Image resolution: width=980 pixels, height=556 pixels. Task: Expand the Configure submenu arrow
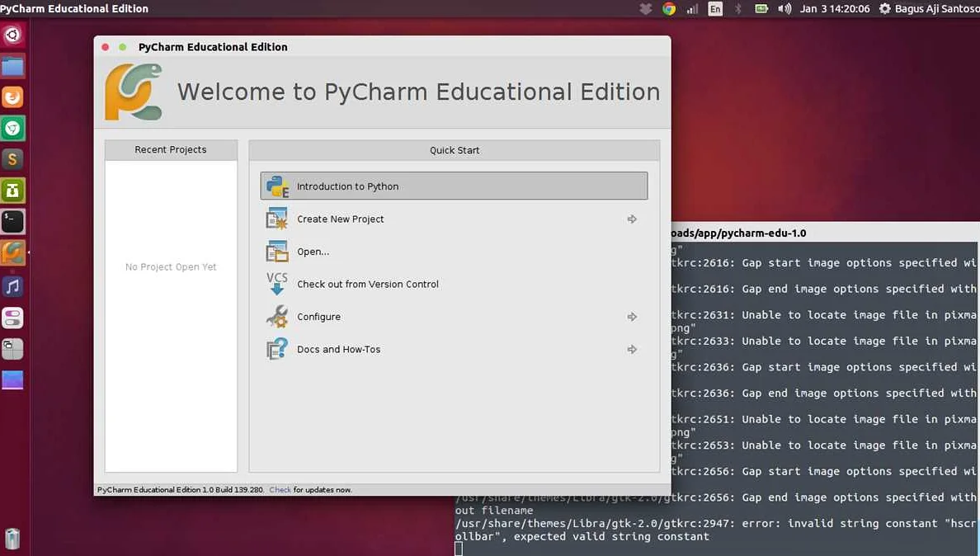(632, 316)
